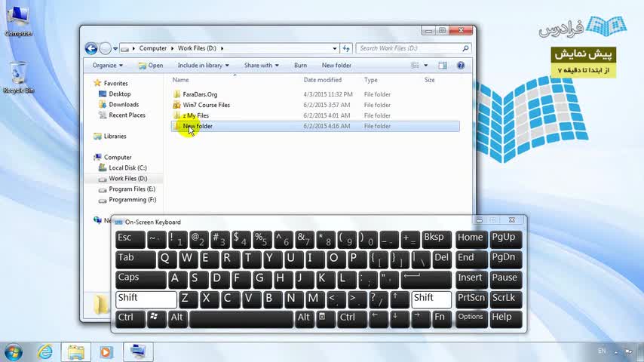Click the Del key on On-Screen Keyboard

point(442,259)
